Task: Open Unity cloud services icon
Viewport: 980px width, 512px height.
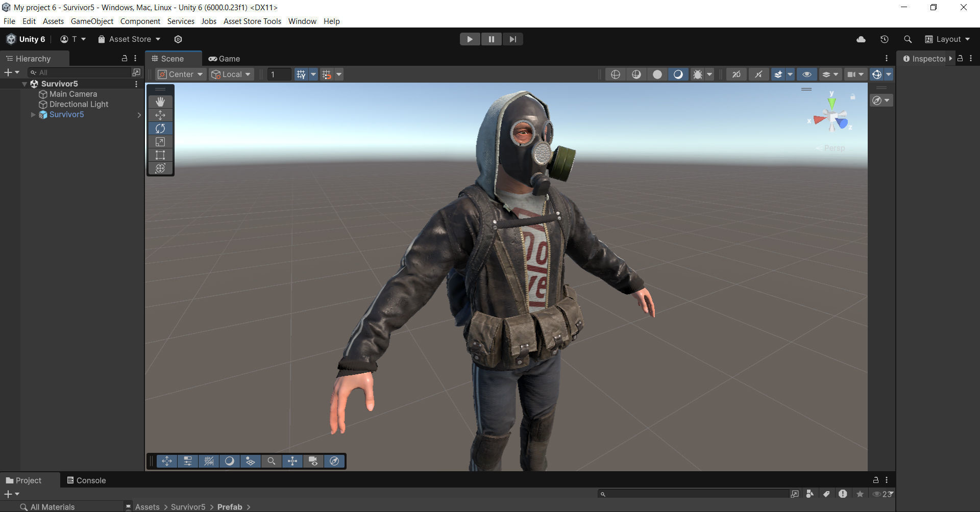Action: coord(861,39)
